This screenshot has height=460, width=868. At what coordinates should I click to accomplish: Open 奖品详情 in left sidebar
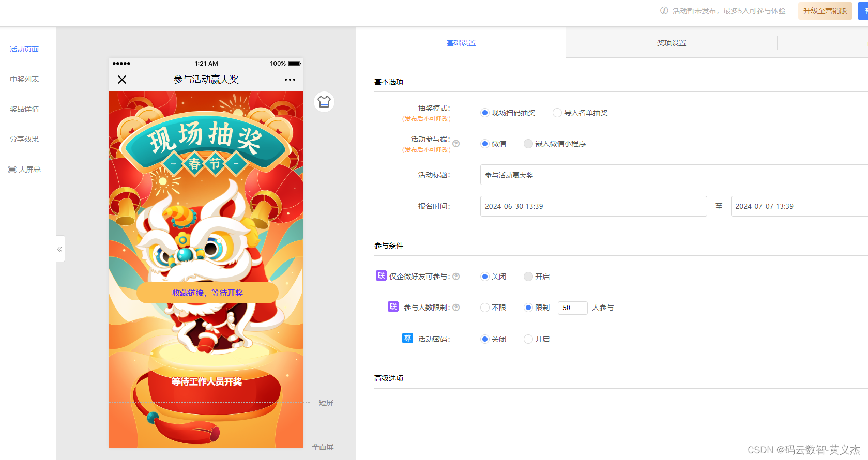(x=24, y=109)
